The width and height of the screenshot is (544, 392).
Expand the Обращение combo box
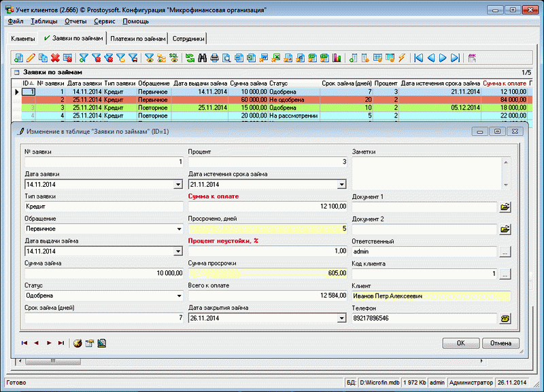(x=177, y=229)
